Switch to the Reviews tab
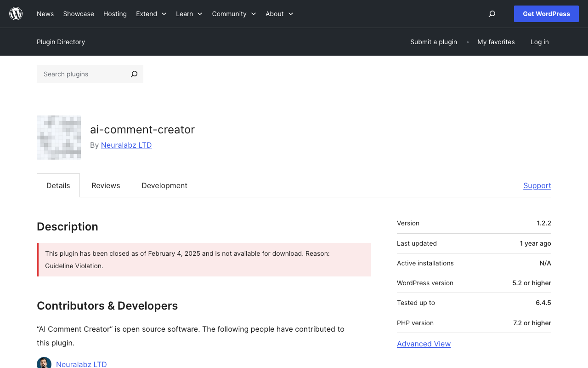 (x=106, y=185)
